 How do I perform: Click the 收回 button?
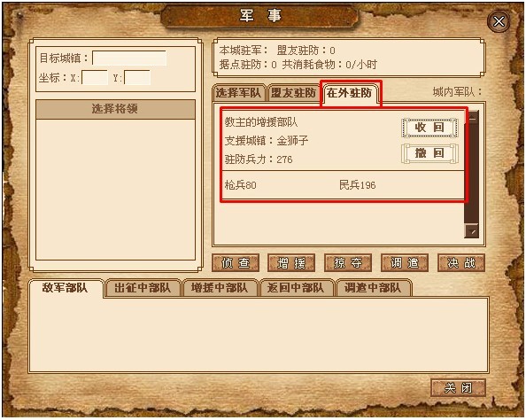[x=429, y=128]
